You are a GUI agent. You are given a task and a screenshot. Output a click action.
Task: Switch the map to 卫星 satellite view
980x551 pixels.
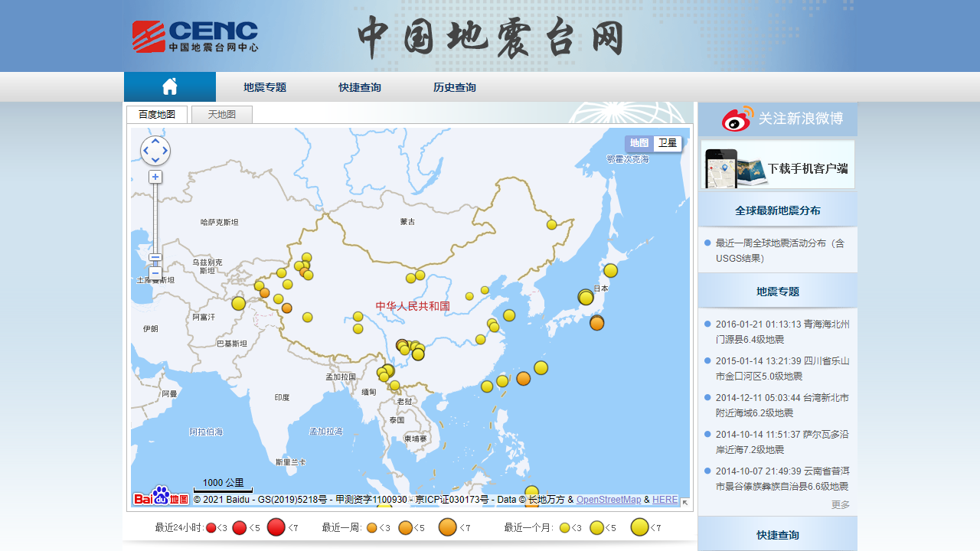[666, 143]
